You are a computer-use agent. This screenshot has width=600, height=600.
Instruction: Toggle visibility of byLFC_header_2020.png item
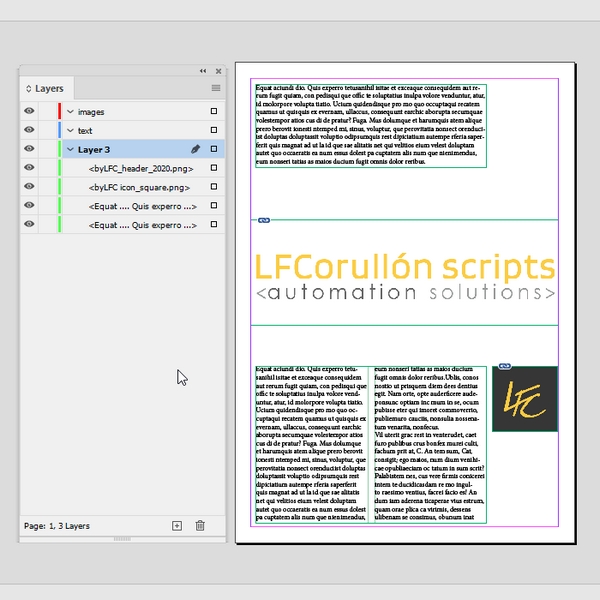[x=29, y=167]
